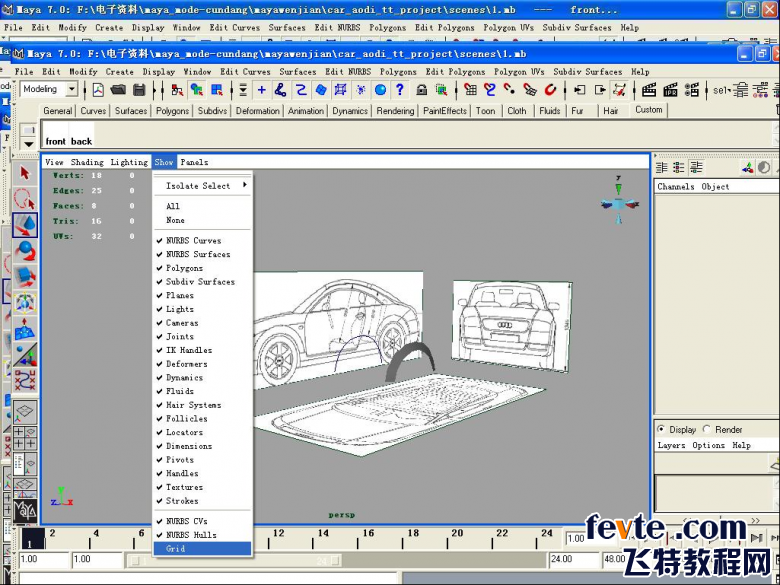Screen dimensions: 780x585
Task: Expand Isolate Select submenu
Action: pos(202,186)
